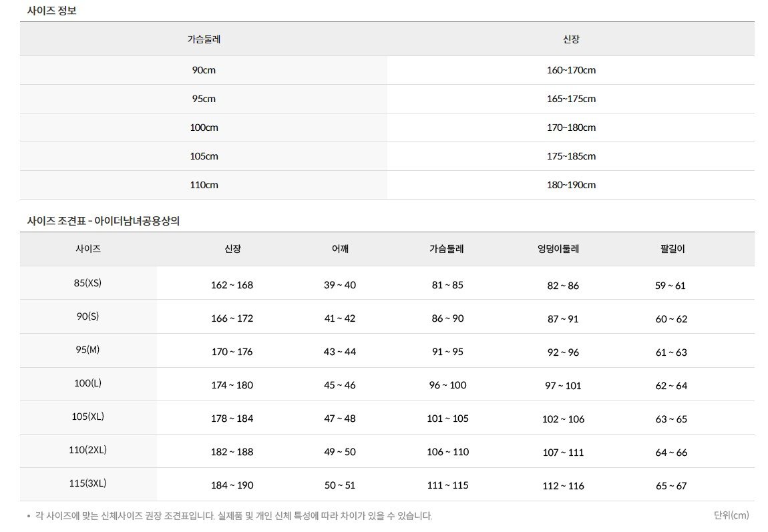Viewport: 768px width, 532px height.
Task: Click the 팔길이 column header
Action: [670, 249]
